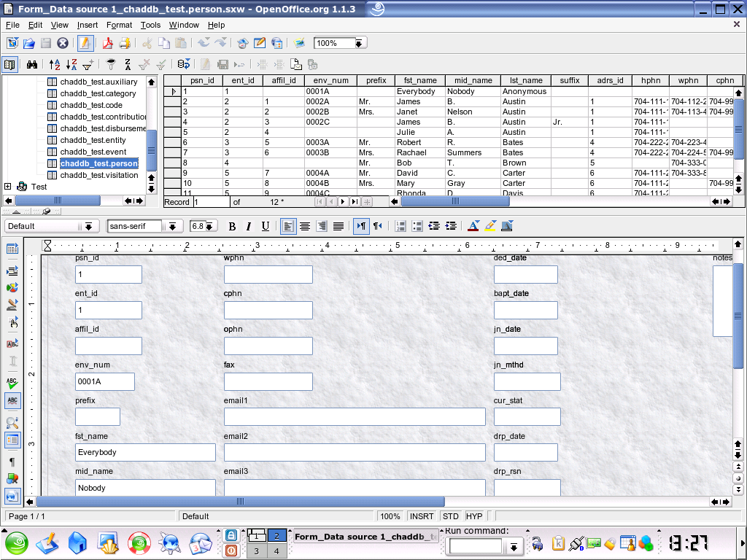Open the Tools menu
The height and width of the screenshot is (560, 747).
(x=150, y=25)
